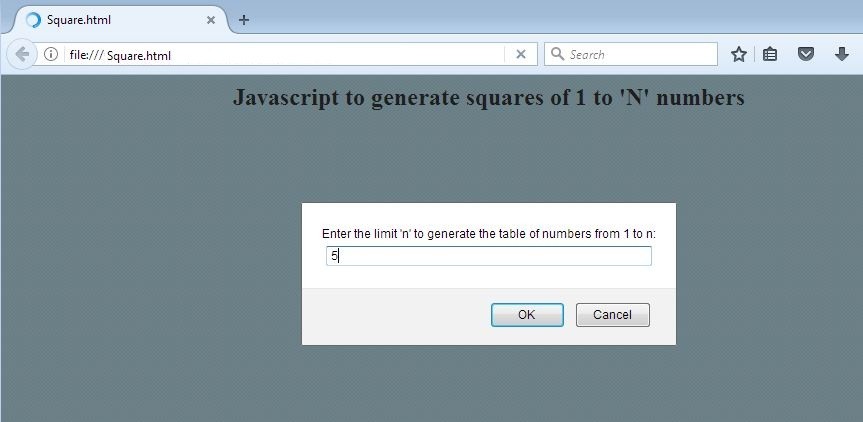863x422 pixels.
Task: Show bookmarks list icon
Action: [x=769, y=54]
